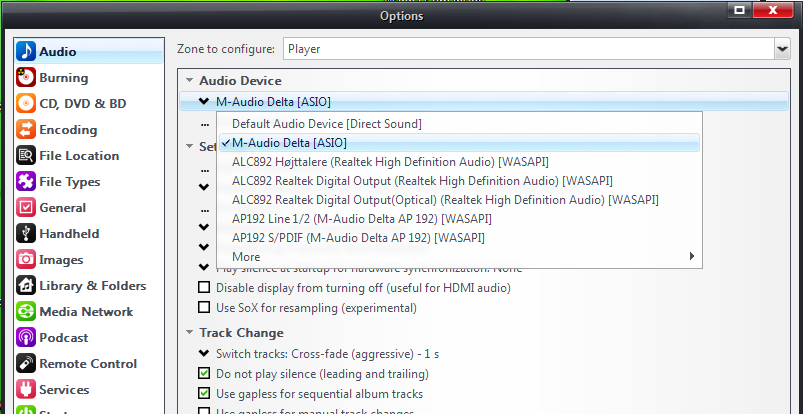The image size is (803, 414).
Task: Choose ALC892 Realtek Digital Output(Optical) [WASAPI]
Action: point(459,200)
